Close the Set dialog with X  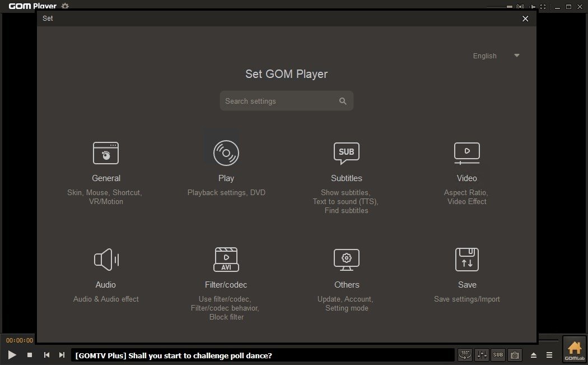(525, 19)
